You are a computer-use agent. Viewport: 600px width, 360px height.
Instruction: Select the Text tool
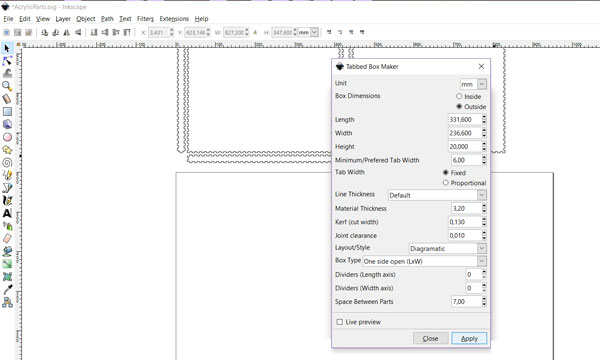(7, 213)
